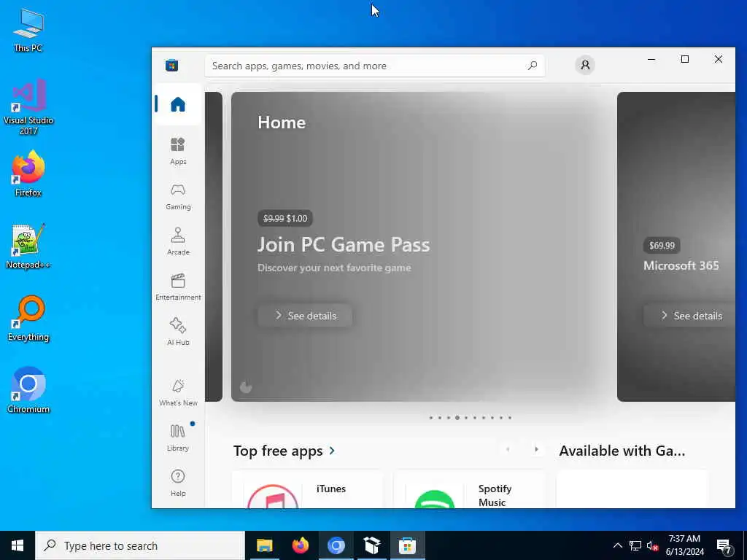Viewport: 747px width, 560px height.
Task: Open the iTunes app card
Action: point(307,489)
